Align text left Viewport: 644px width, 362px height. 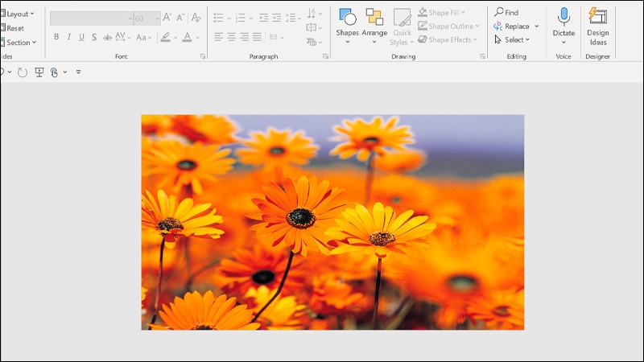(218, 37)
